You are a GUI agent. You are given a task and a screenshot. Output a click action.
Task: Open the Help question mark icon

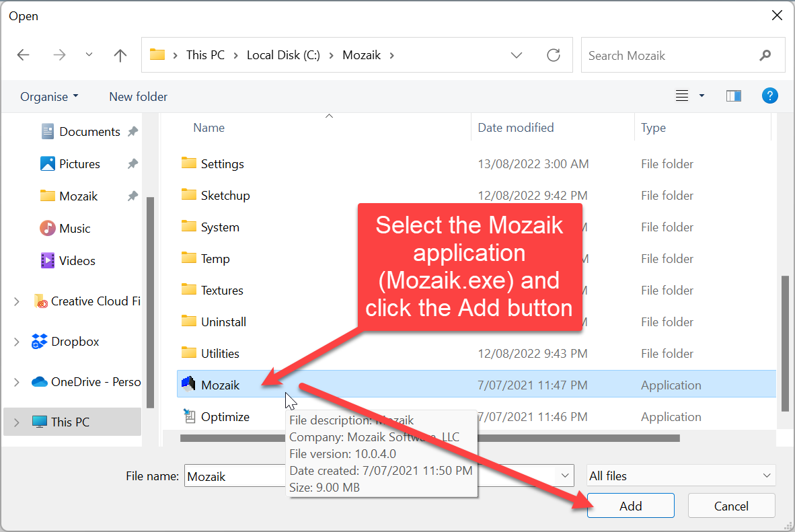(x=769, y=96)
